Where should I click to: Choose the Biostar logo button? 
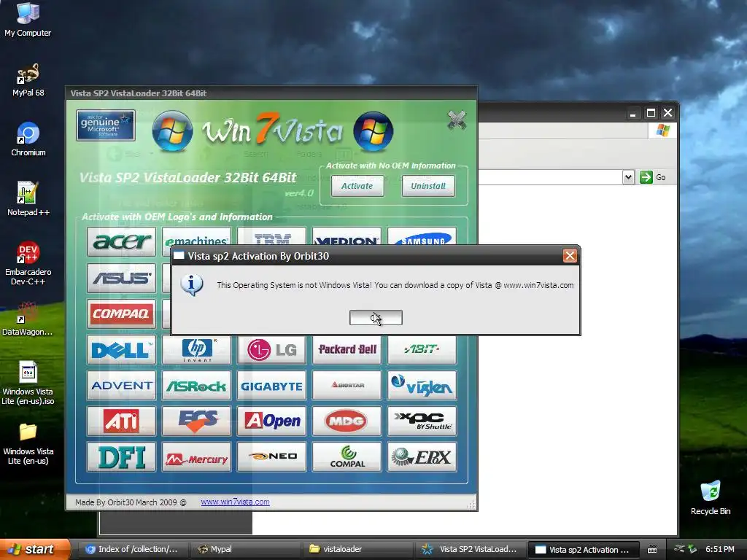click(x=347, y=385)
